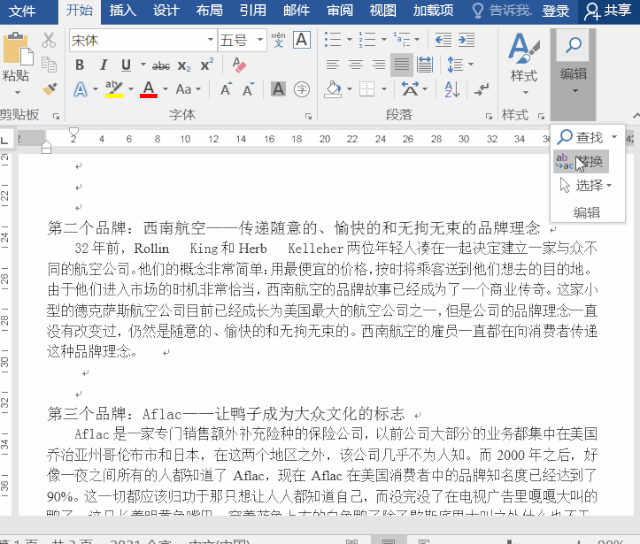Choose 替换 from the editing menu

click(581, 162)
